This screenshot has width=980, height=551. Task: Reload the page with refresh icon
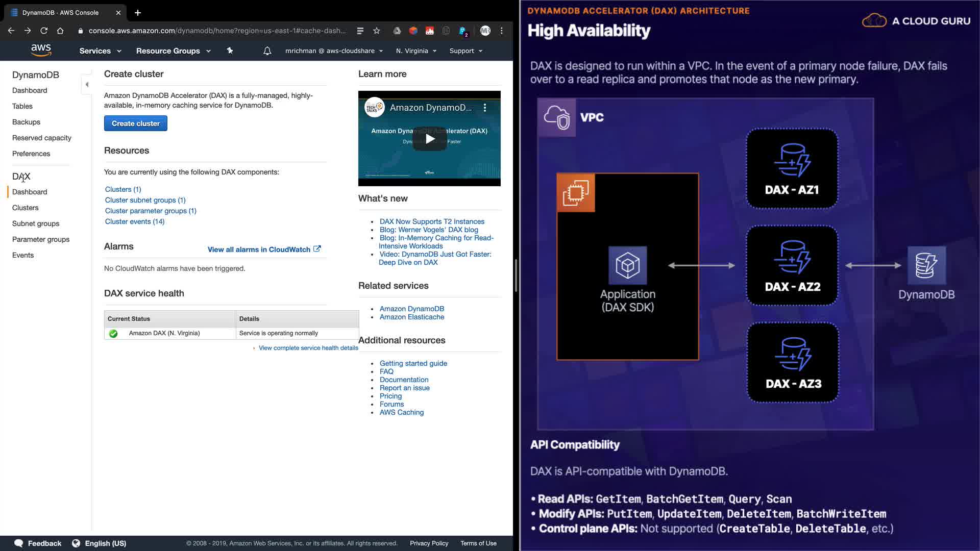[44, 31]
